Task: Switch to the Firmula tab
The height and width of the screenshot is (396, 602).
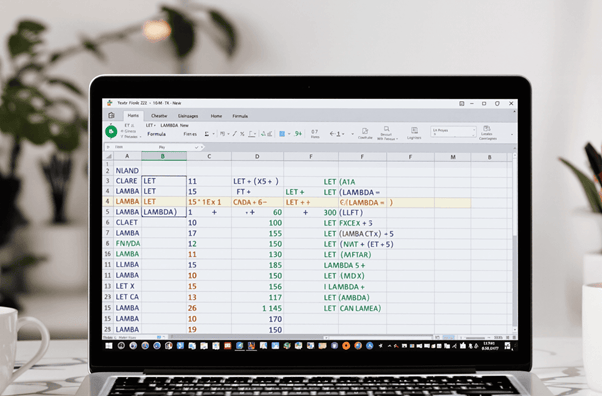Action: pyautogui.click(x=240, y=116)
